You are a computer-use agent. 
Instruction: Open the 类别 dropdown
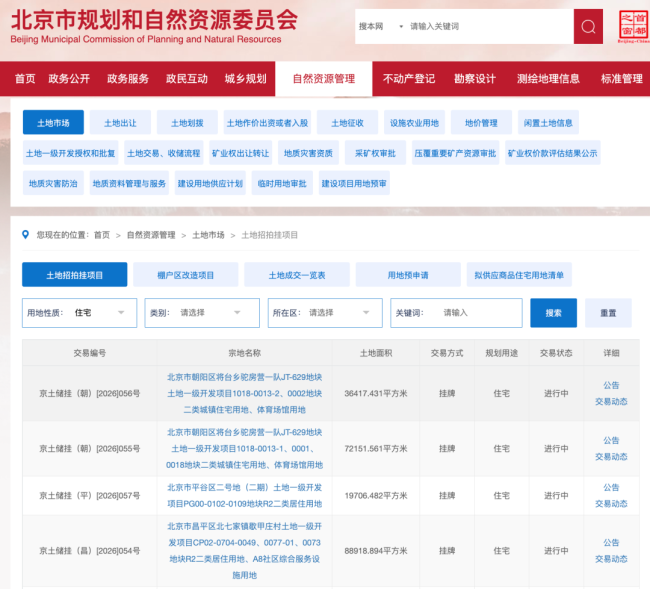(x=202, y=313)
